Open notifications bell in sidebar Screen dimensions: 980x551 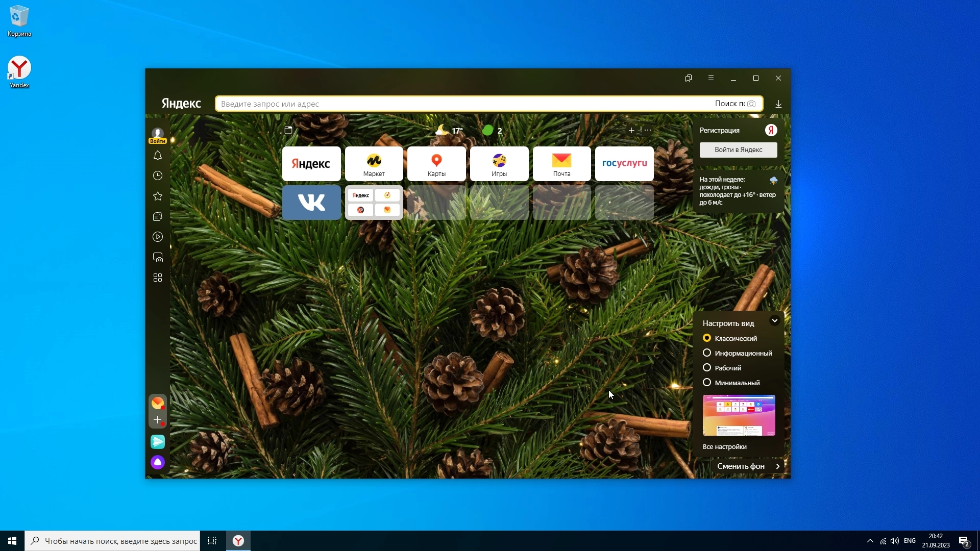pyautogui.click(x=158, y=156)
